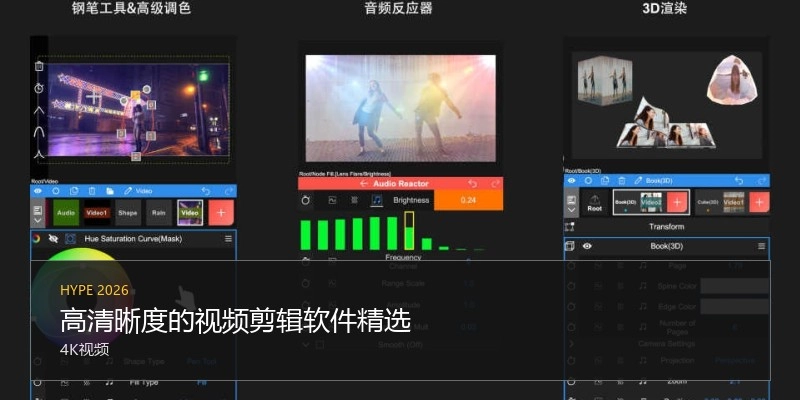This screenshot has height=400, width=800.
Task: Click the Spine Color swatch
Action: coord(735,286)
